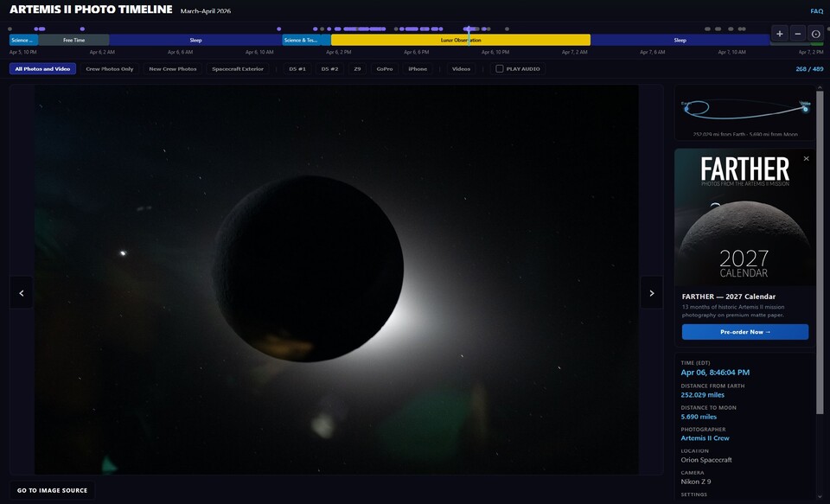The width and height of the screenshot is (830, 504).
Task: Click the FARTHER calendar cover image
Action: 744,217
